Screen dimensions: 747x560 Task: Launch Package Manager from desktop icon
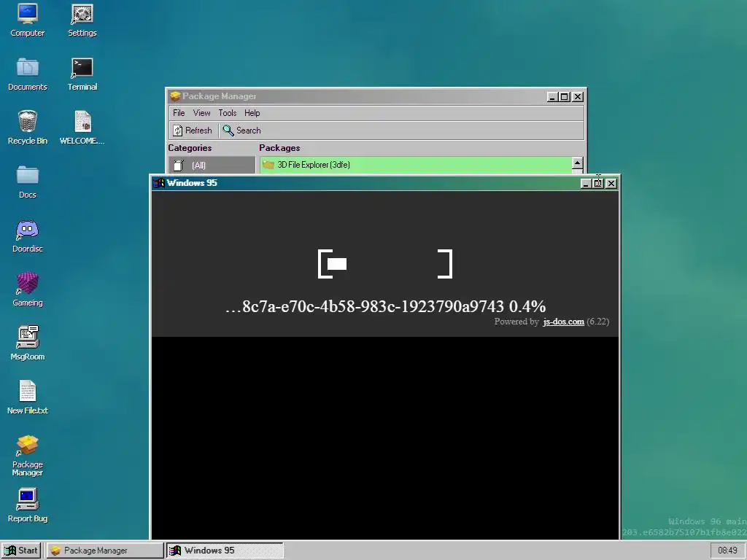coord(28,455)
